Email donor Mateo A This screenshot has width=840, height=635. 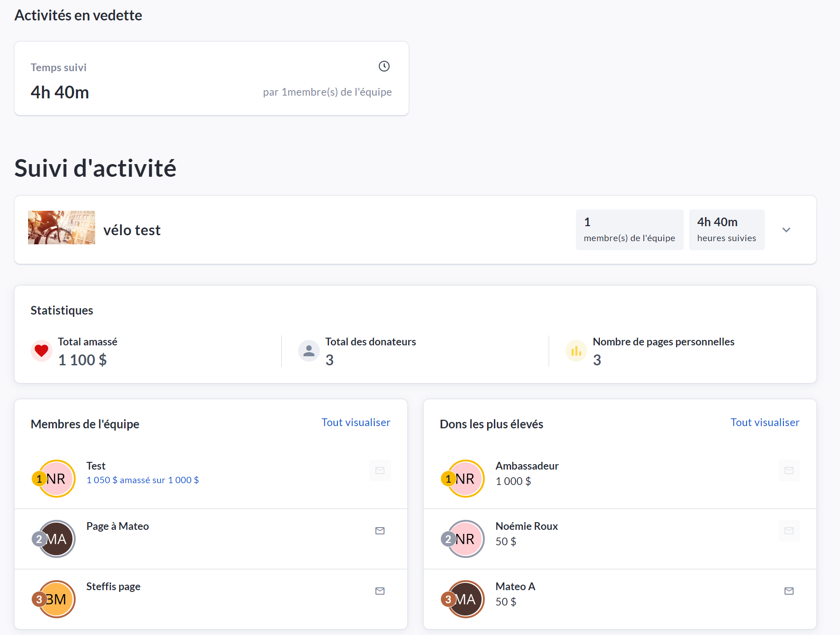[789, 591]
